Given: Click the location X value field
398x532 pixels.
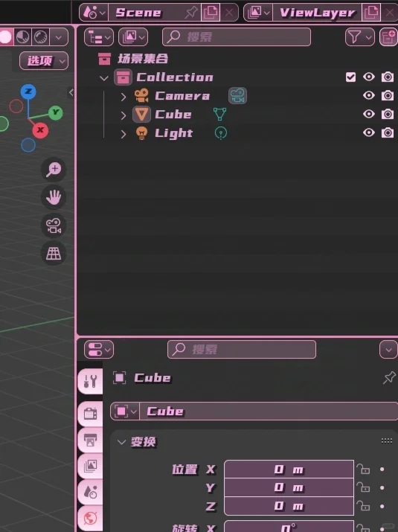Looking at the screenshot, I should tap(289, 469).
